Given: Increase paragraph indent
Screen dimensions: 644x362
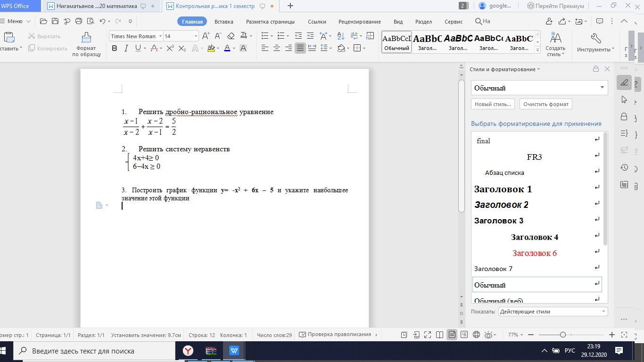Looking at the screenshot, I should click(x=310, y=36).
